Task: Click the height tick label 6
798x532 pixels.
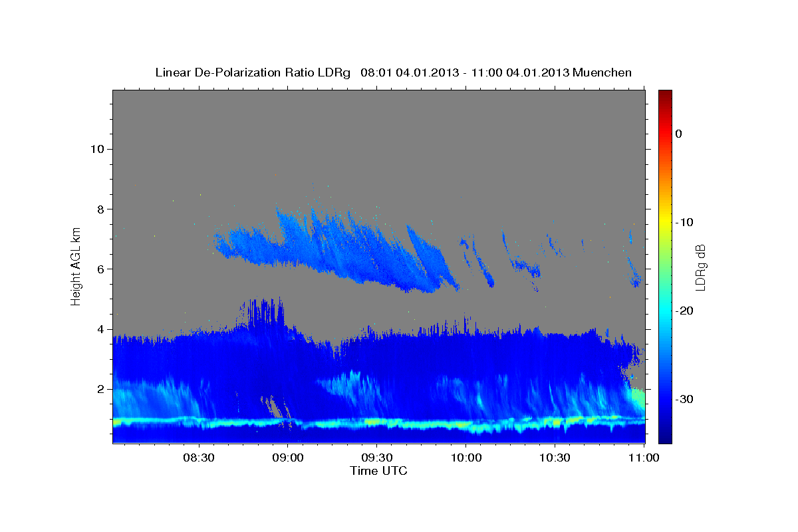Action: pyautogui.click(x=100, y=269)
